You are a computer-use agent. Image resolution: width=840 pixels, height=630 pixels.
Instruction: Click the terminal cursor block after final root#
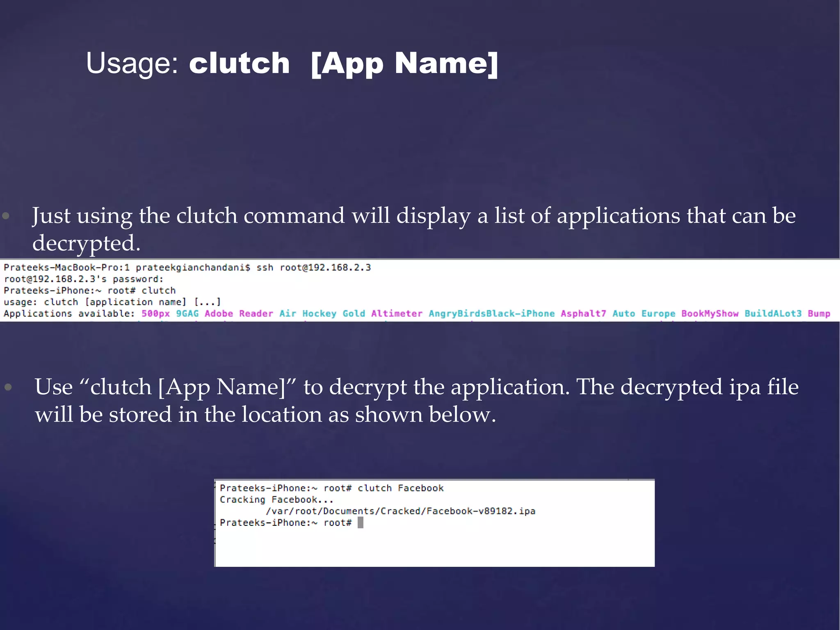[x=361, y=523]
